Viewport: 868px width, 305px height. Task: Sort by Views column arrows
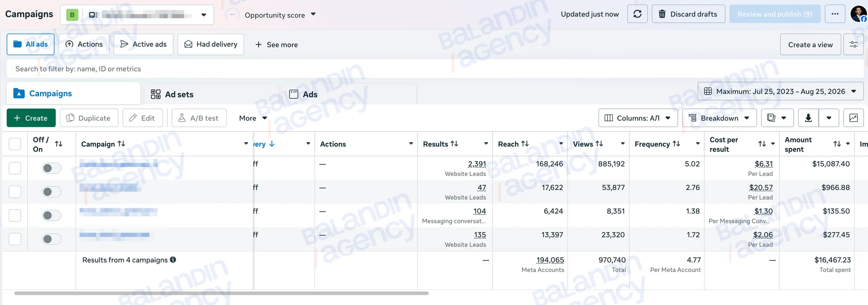coord(599,144)
